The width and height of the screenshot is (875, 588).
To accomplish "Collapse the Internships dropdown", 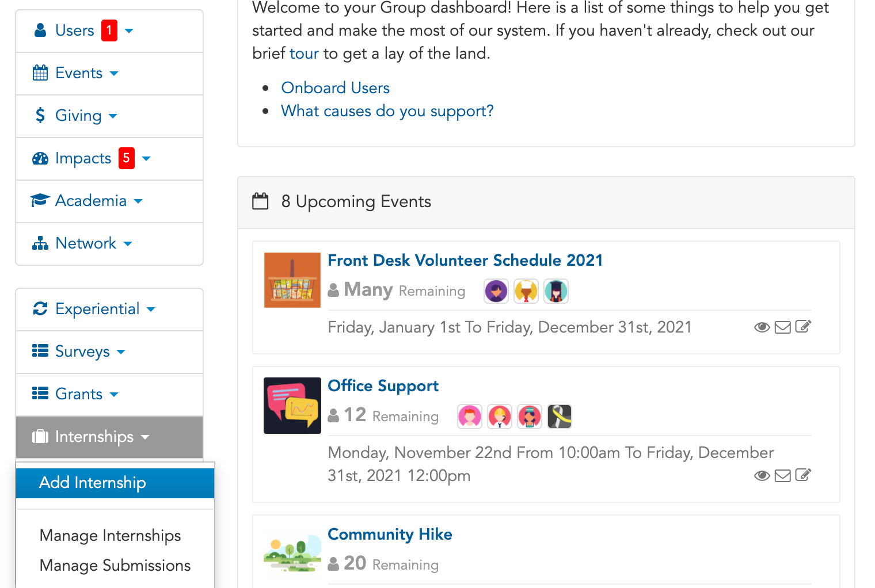I will tap(109, 437).
